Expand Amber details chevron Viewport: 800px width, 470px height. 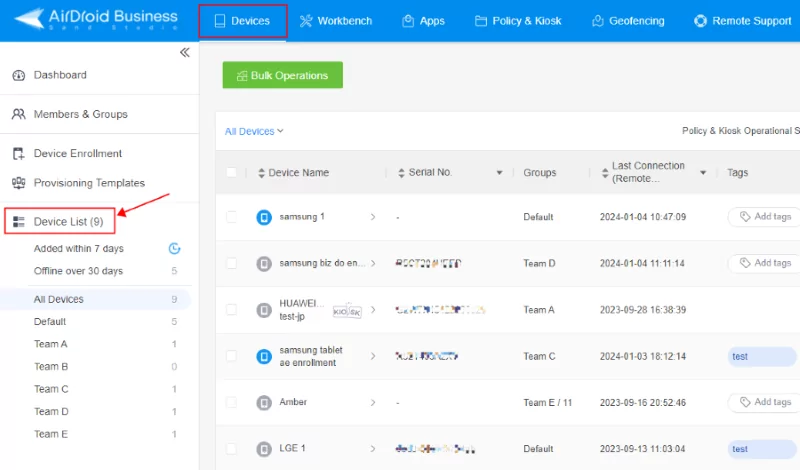pos(373,402)
